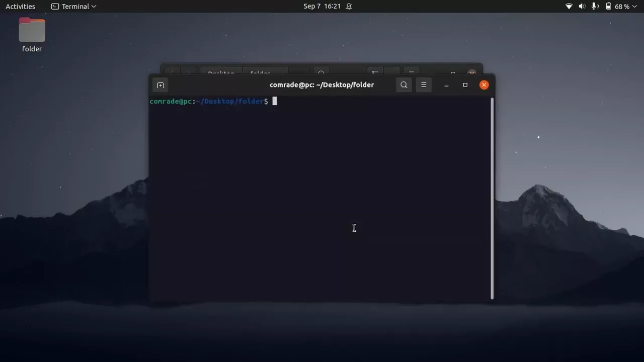
Task: Expand the system status menu chevron
Action: click(x=634, y=6)
